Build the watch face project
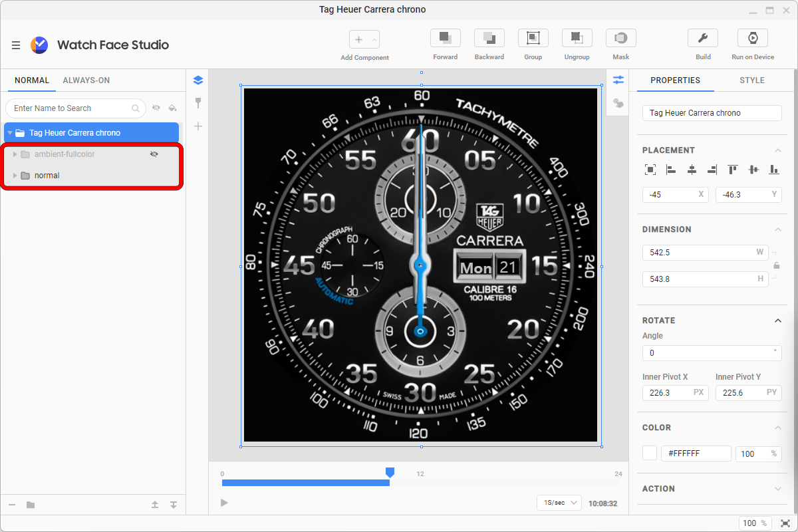The width and height of the screenshot is (798, 532). [x=703, y=38]
